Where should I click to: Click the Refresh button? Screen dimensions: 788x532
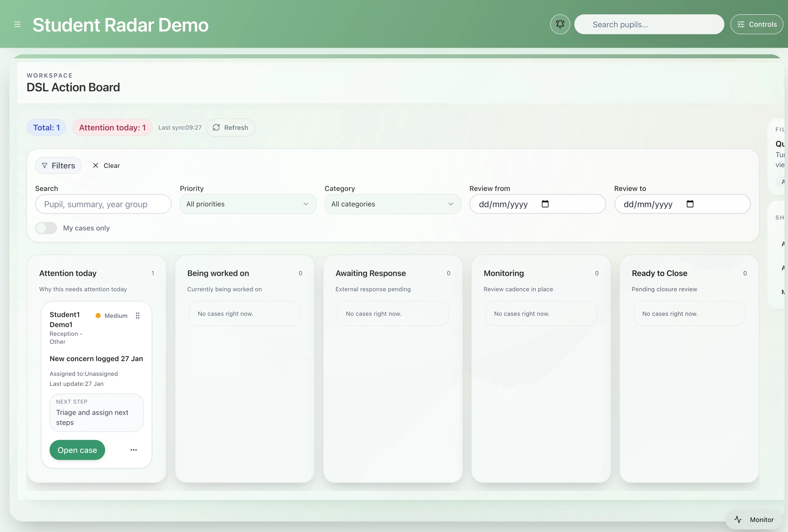[x=230, y=128]
